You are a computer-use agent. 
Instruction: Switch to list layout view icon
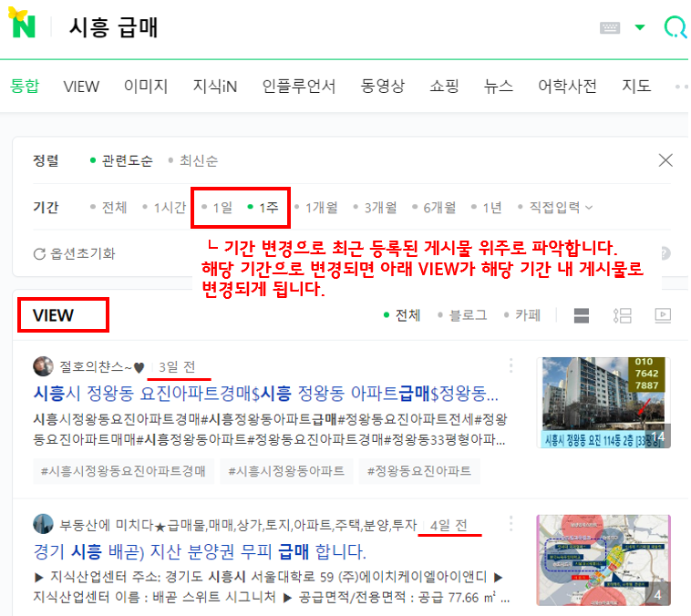623,315
